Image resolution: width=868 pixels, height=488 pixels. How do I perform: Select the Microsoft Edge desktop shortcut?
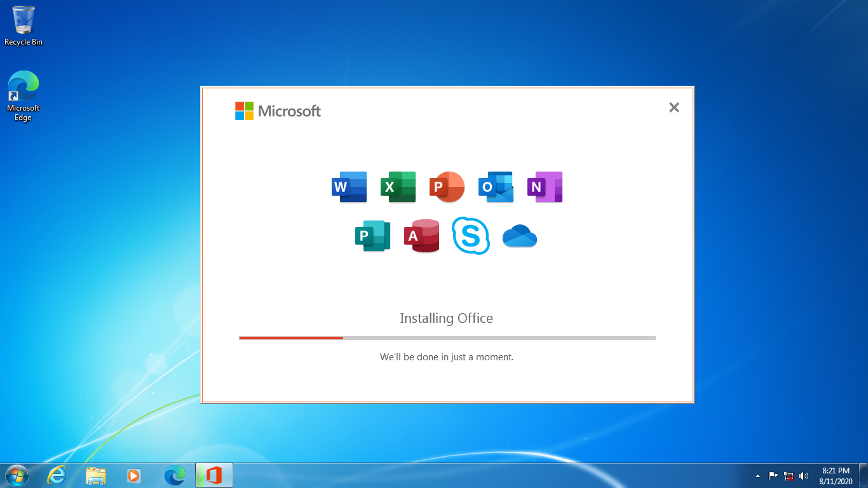24,96
